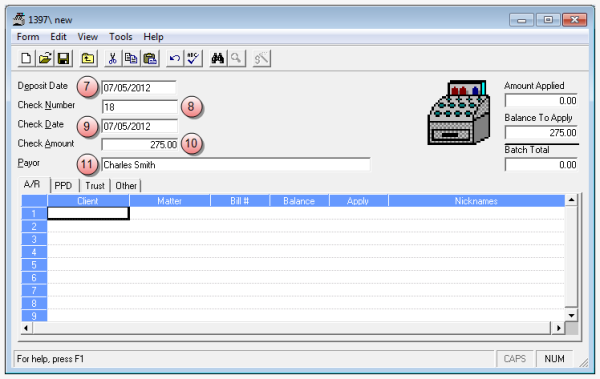
Task: Click the New form toolbar icon
Action: 26,59
